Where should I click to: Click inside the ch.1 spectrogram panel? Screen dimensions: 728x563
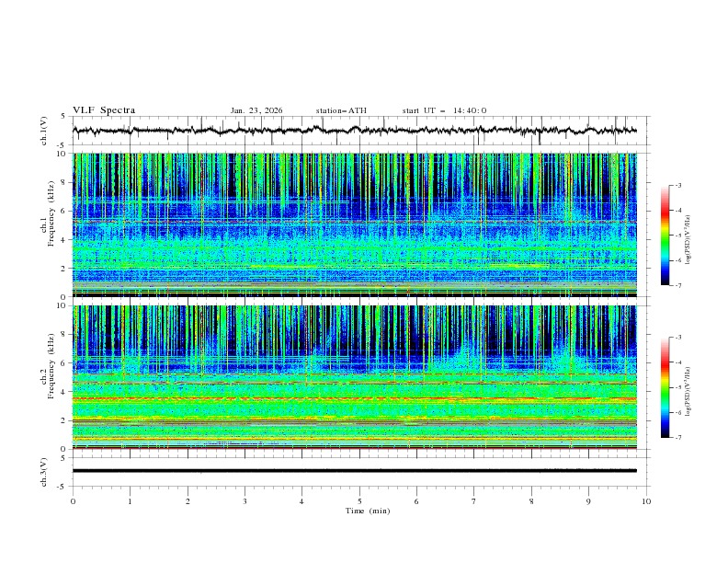[355, 224]
